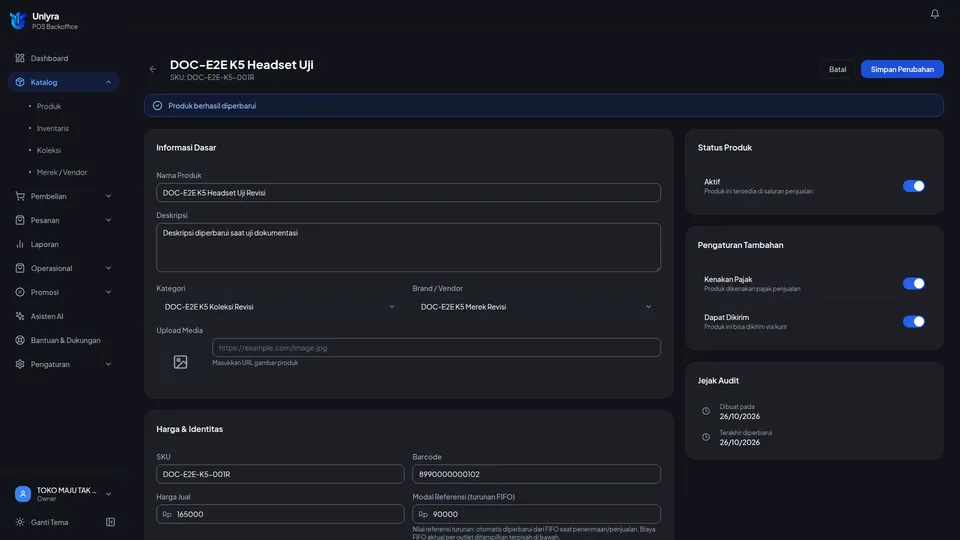Collapse the Katalog menu chevron
Image resolution: width=960 pixels, height=540 pixels.
coord(108,82)
